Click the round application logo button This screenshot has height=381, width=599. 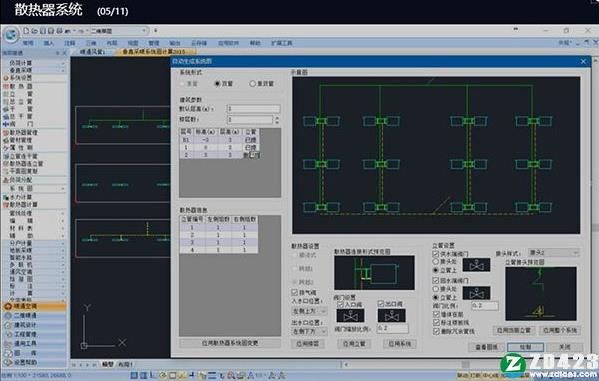coord(11,35)
